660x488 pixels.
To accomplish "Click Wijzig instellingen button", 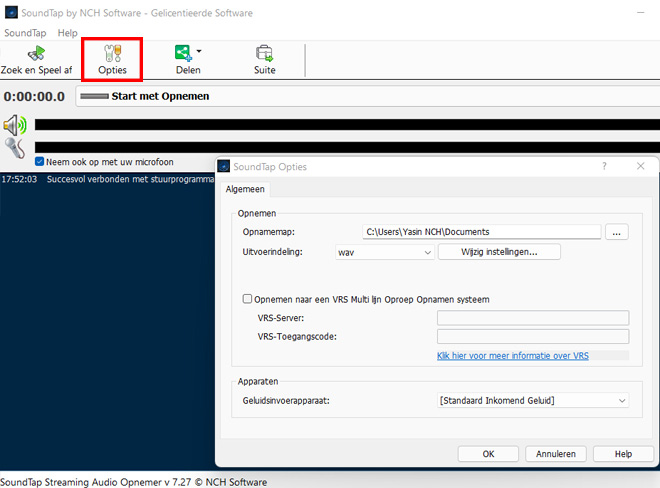I will pyautogui.click(x=499, y=252).
